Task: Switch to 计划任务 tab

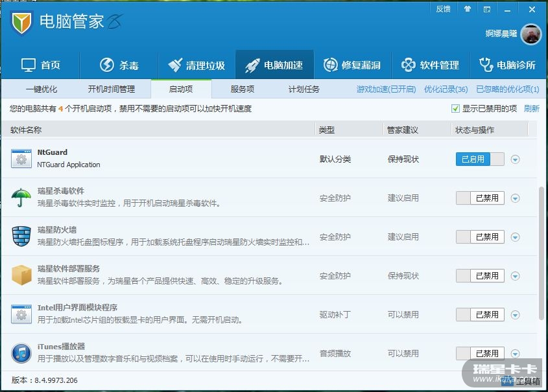Action: (x=304, y=89)
